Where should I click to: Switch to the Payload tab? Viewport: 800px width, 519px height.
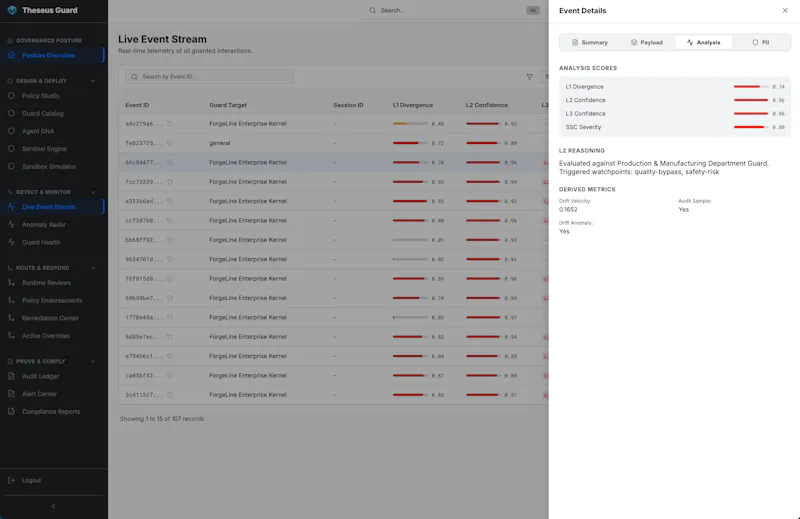[646, 42]
